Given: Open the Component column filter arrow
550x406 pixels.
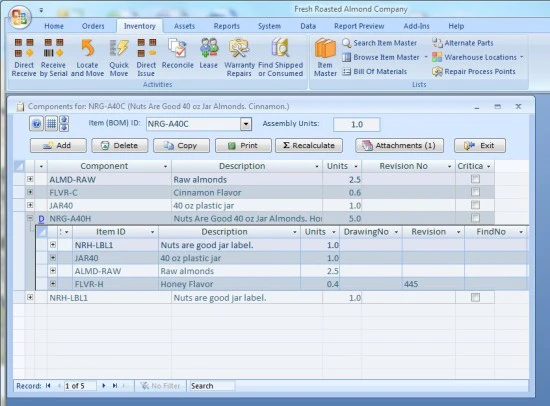Looking at the screenshot, I should 165,166.
